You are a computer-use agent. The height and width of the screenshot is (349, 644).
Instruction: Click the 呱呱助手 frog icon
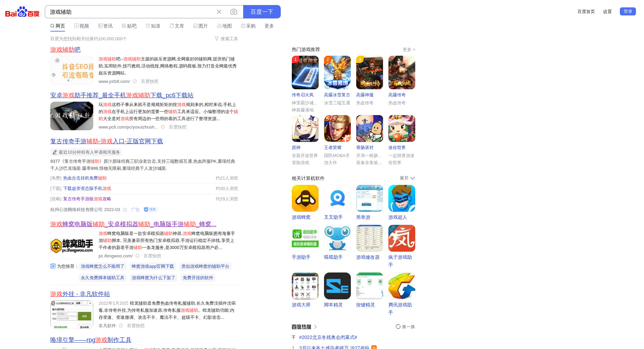pos(337,238)
